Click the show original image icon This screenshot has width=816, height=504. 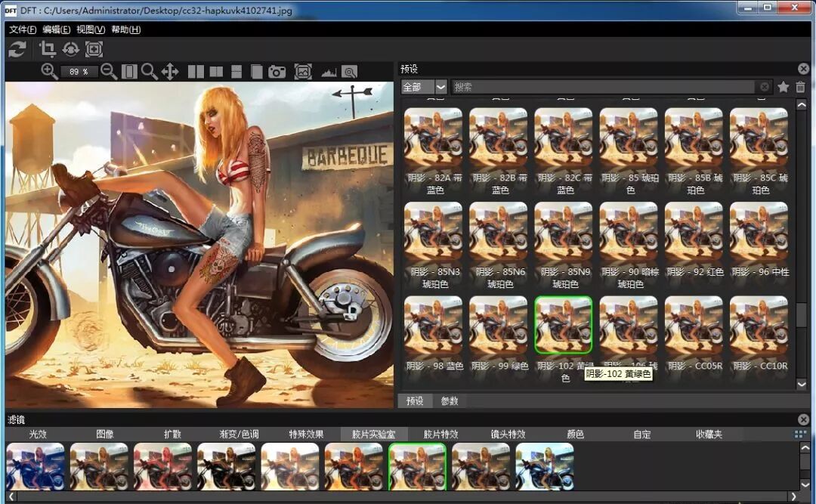303,72
